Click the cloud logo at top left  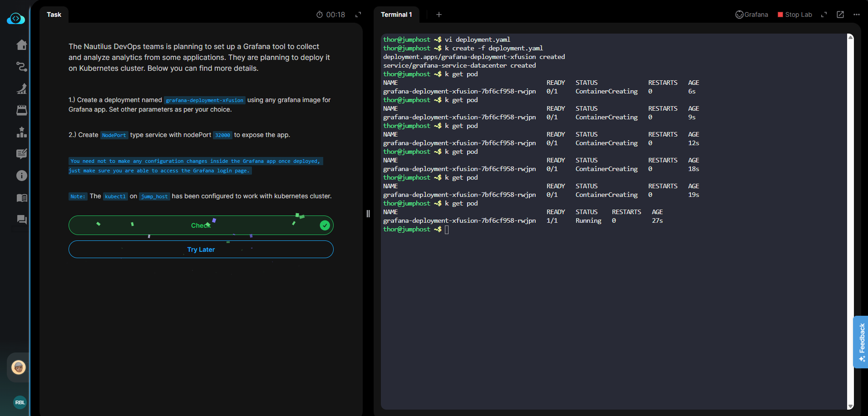click(16, 19)
